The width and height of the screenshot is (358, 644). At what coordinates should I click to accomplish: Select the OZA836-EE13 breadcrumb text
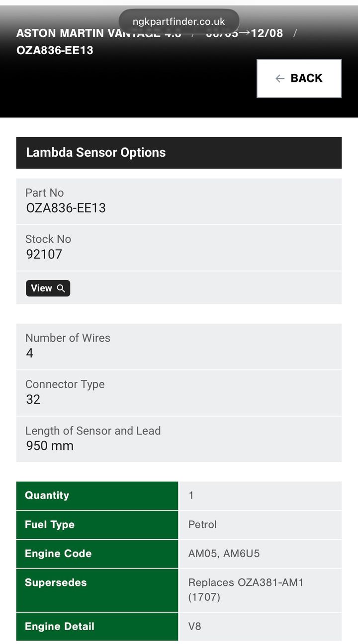pyautogui.click(x=55, y=50)
